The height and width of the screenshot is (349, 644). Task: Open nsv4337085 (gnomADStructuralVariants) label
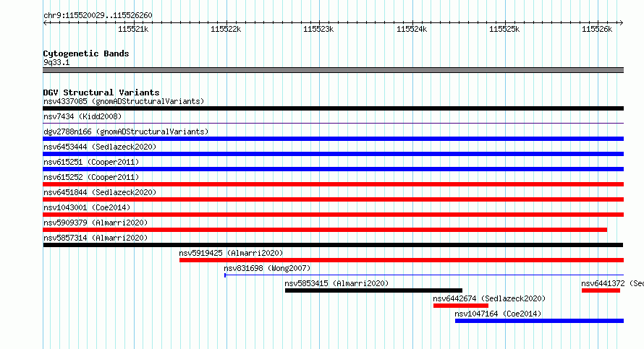124,101
